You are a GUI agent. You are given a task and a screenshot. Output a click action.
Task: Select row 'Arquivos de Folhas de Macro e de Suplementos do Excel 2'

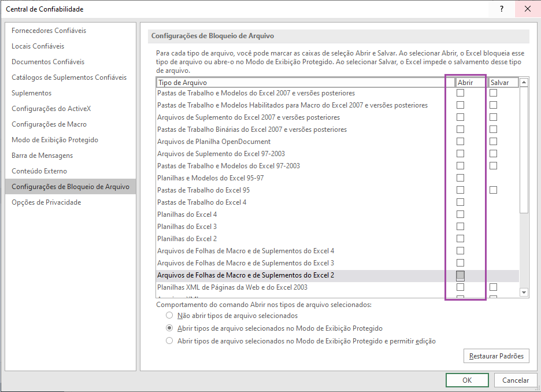pyautogui.click(x=338, y=275)
